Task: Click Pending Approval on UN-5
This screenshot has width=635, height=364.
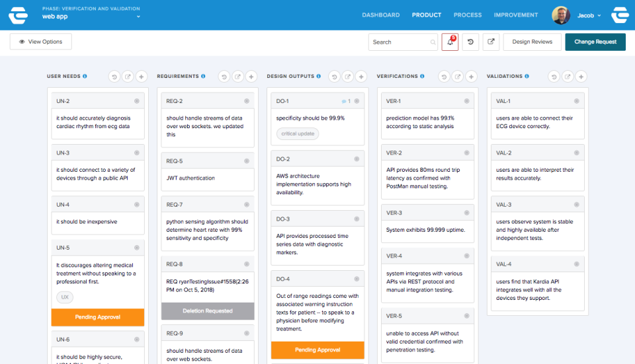Action: 98,317
